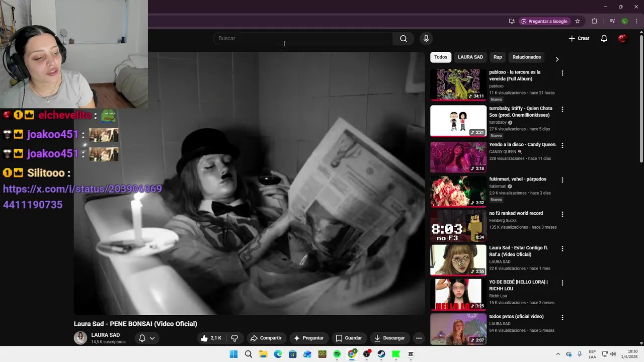644x362 pixels.
Task: Open YouTube notifications bell
Action: point(604,39)
